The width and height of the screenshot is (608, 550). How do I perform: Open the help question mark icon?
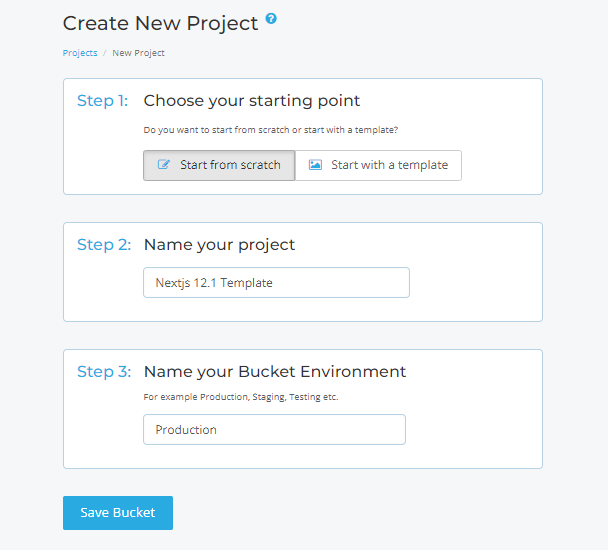271,18
